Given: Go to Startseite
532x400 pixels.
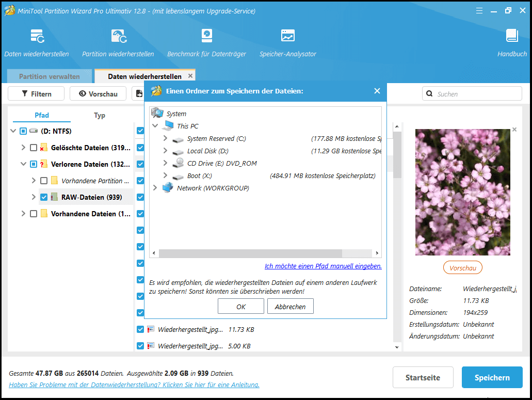Looking at the screenshot, I should pos(423,377).
